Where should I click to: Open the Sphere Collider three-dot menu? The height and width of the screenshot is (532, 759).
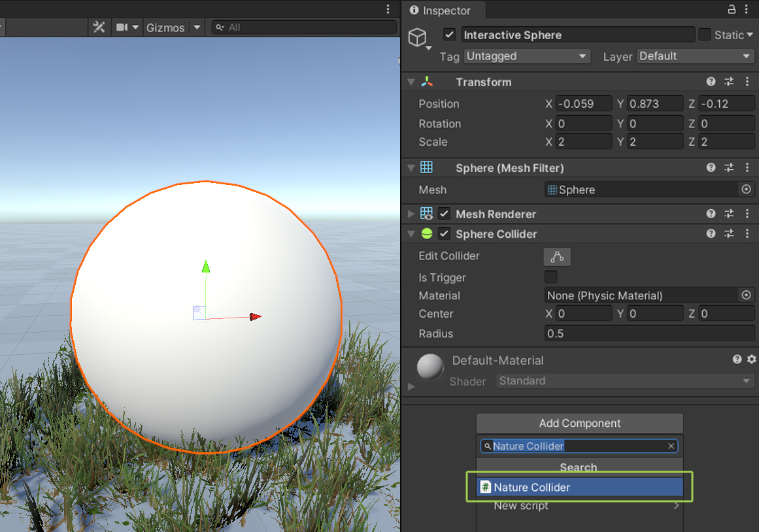[x=747, y=233]
